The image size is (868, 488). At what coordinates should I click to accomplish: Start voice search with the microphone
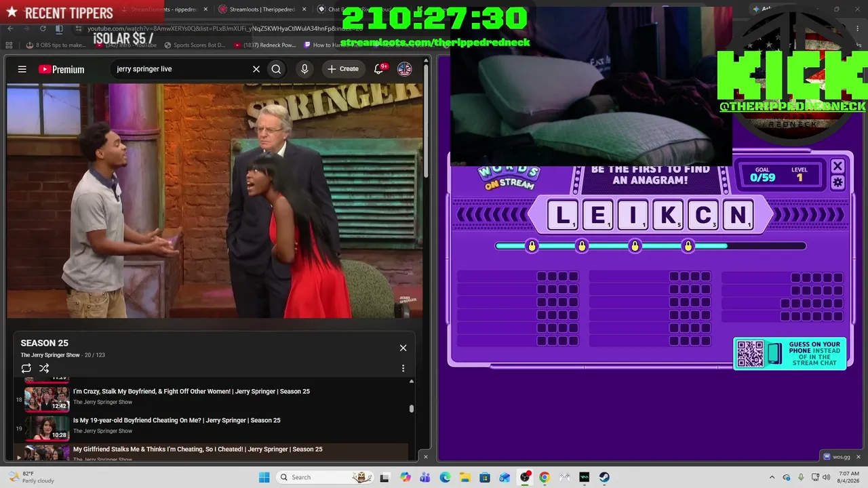[x=304, y=69]
